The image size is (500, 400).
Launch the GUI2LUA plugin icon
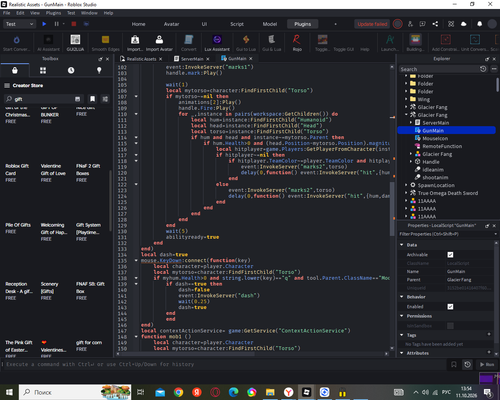point(75,43)
